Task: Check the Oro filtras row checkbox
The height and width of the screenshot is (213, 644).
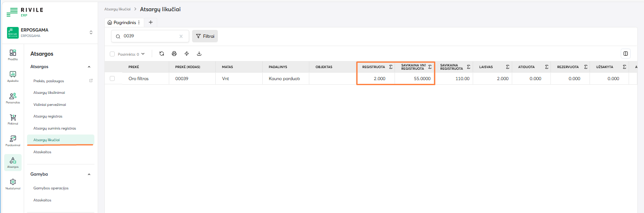Action: 112,78
